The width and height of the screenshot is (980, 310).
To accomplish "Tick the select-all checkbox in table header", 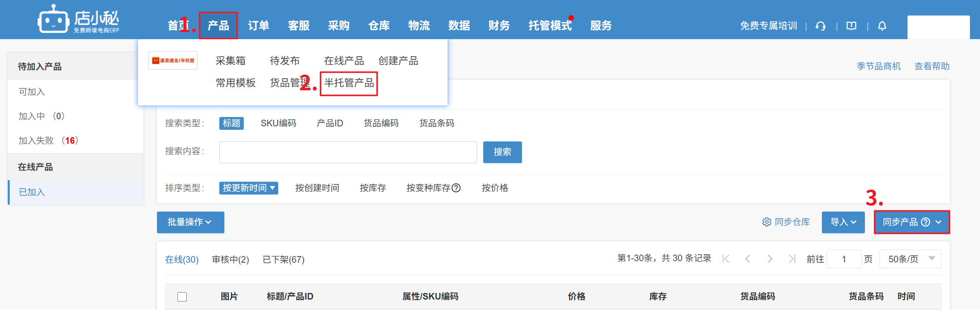I will (182, 297).
